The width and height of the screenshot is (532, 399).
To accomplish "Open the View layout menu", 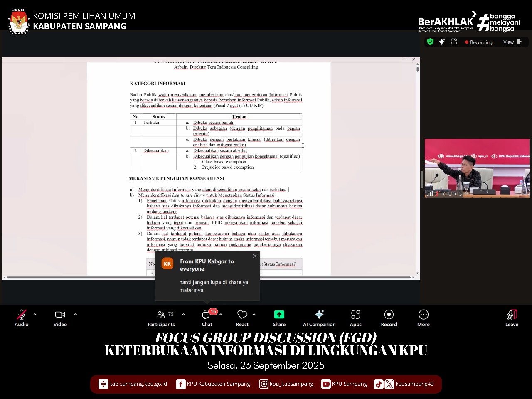I will pos(512,42).
